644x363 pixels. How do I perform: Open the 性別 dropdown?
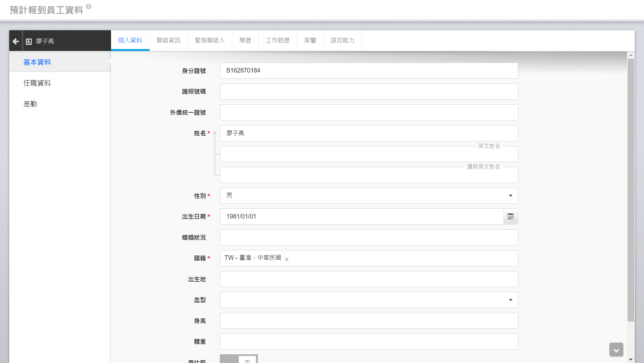(x=369, y=196)
